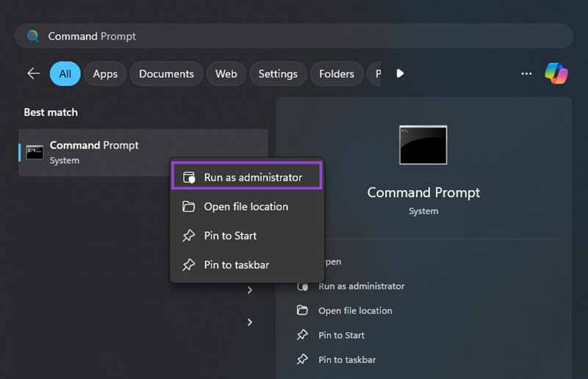This screenshot has width=588, height=379.
Task: Click large Command Prompt preview thumbnail
Action: (x=423, y=145)
